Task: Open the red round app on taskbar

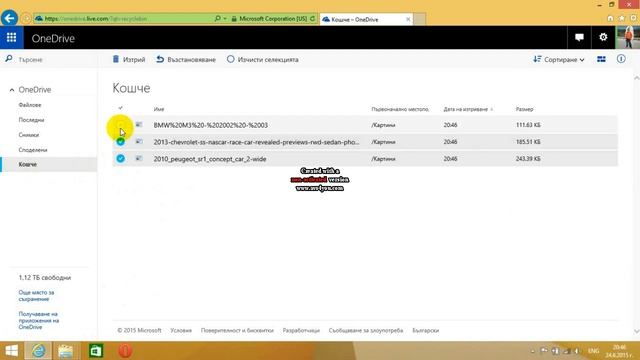Action: click(x=125, y=351)
